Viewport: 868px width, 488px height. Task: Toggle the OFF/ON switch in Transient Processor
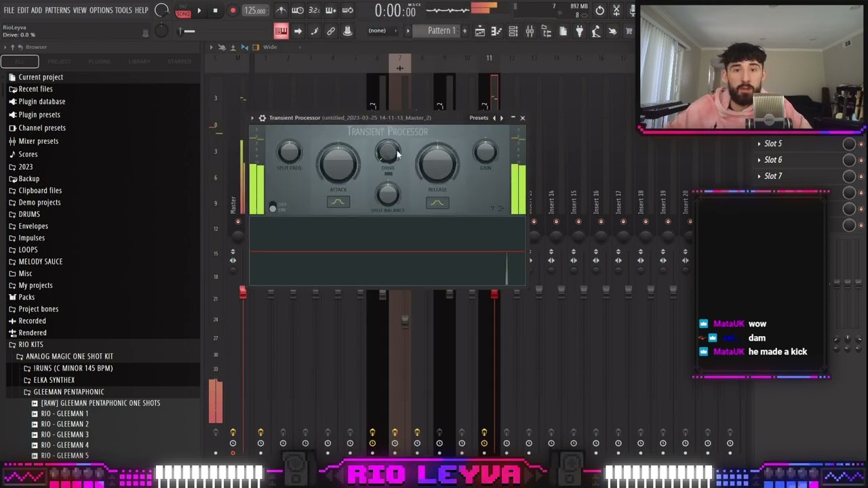coord(273,207)
